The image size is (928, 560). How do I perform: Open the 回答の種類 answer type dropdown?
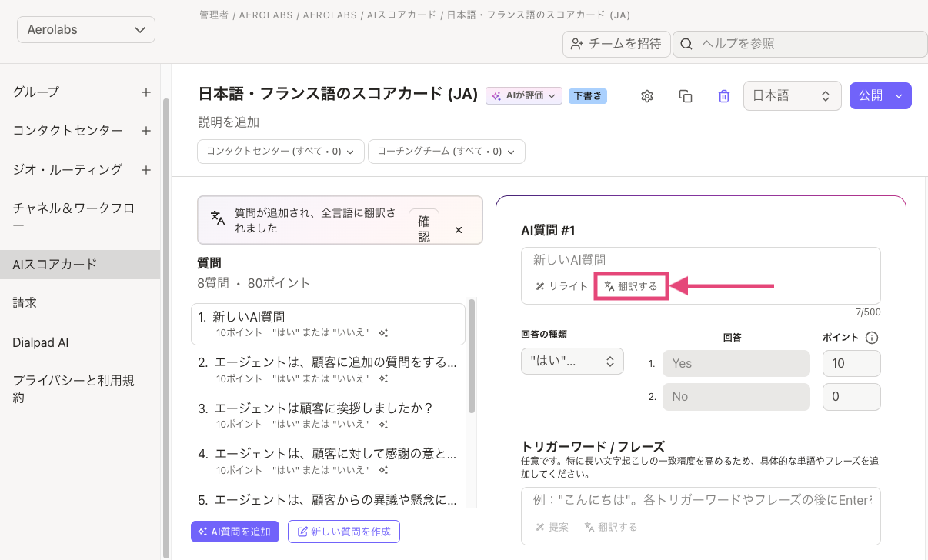[x=572, y=361]
